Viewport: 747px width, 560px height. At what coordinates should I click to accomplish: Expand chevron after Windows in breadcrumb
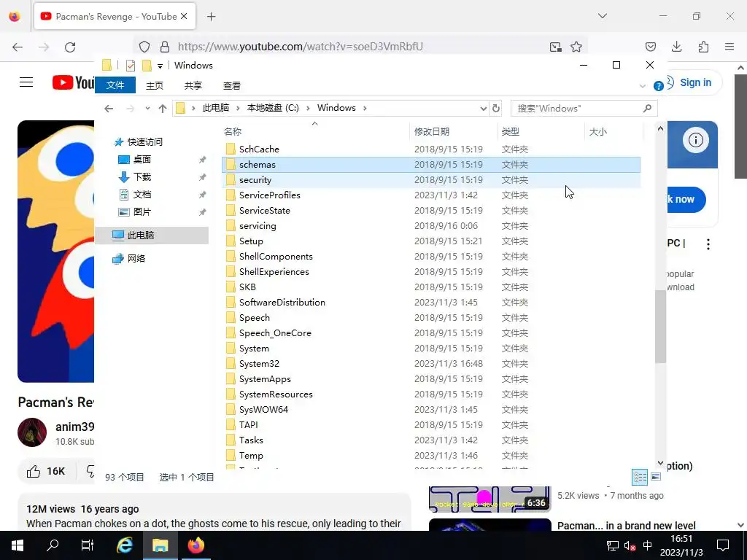point(365,108)
